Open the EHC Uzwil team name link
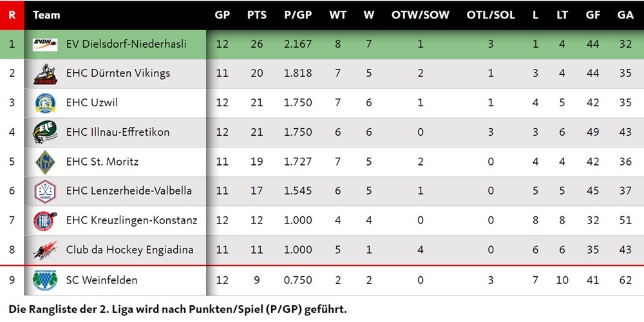644x322 pixels. (x=91, y=103)
